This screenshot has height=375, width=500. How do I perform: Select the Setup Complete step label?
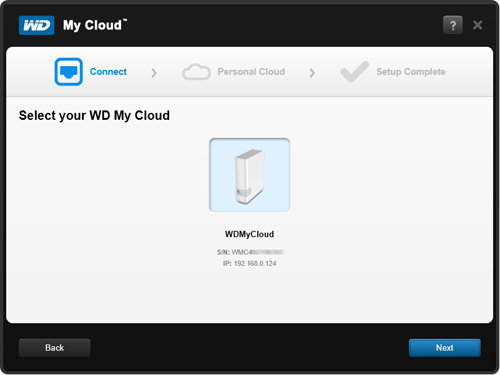point(411,72)
